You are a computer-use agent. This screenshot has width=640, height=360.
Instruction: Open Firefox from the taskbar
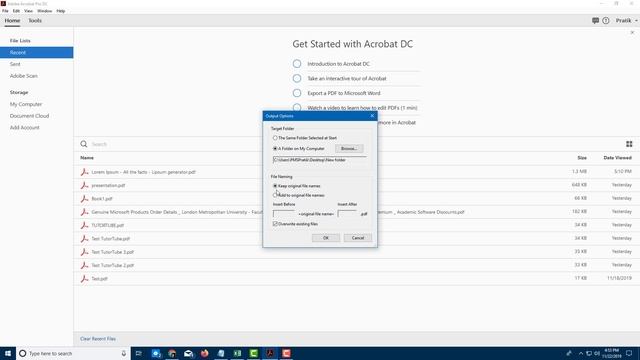204,353
